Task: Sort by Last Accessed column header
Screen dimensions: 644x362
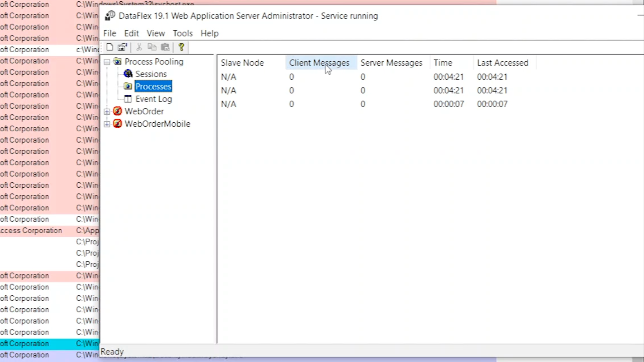Action: pos(502,63)
